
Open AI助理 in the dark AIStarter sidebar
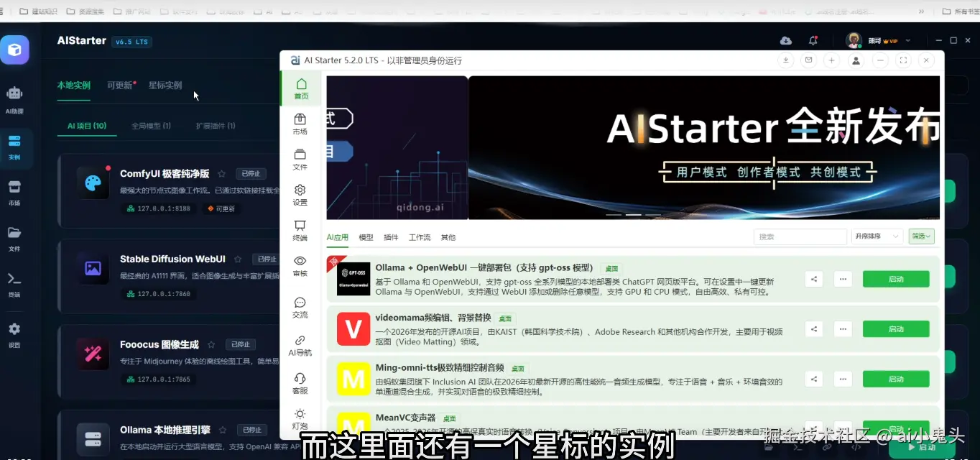coord(14,100)
